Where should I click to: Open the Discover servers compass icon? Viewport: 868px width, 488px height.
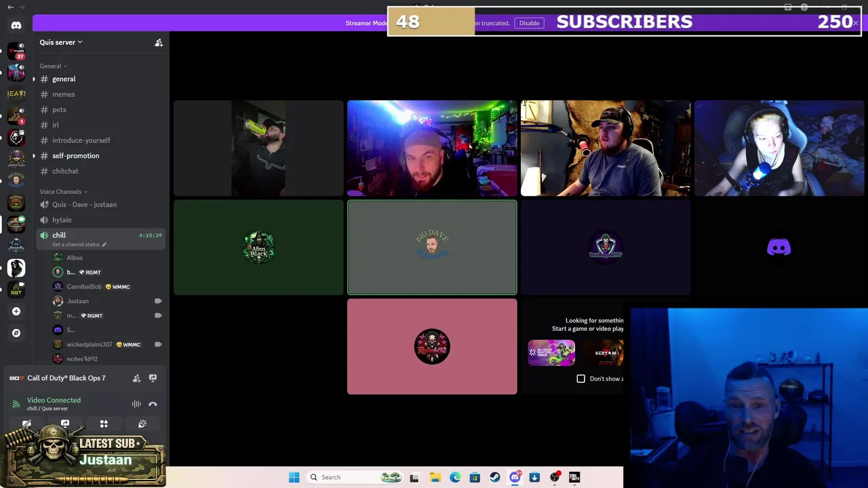pyautogui.click(x=16, y=333)
